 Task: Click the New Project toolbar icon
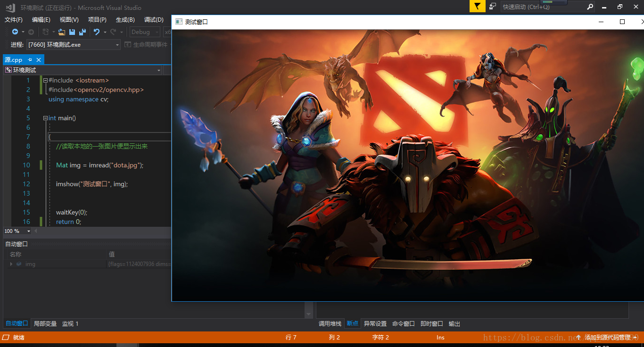point(45,32)
